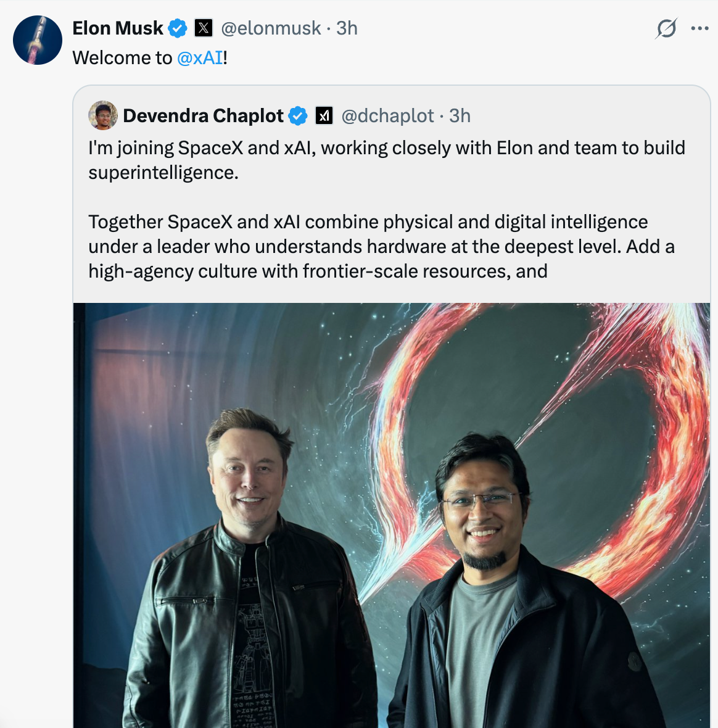Click the line starting "high-agency culture"
Screen dimensions: 718x728
point(318,271)
